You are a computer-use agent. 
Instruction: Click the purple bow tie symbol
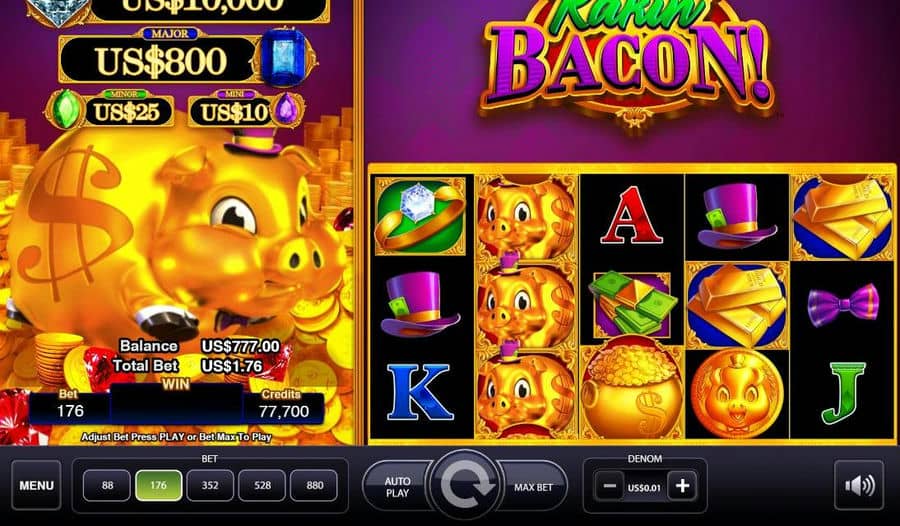click(843, 304)
